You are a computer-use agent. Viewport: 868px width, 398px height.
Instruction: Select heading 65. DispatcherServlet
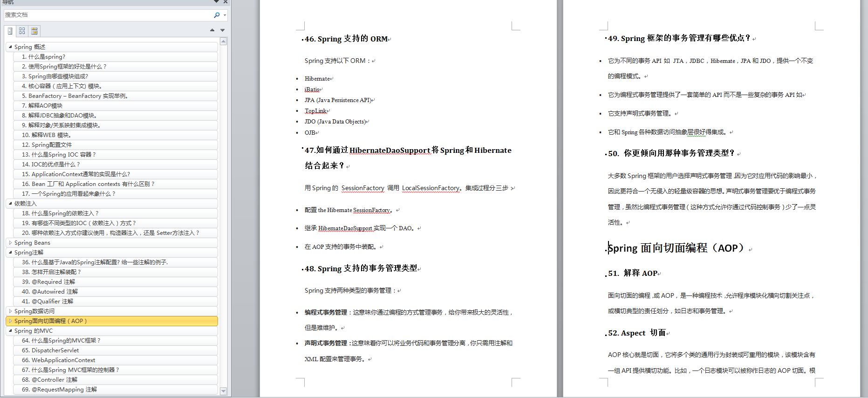click(115, 350)
